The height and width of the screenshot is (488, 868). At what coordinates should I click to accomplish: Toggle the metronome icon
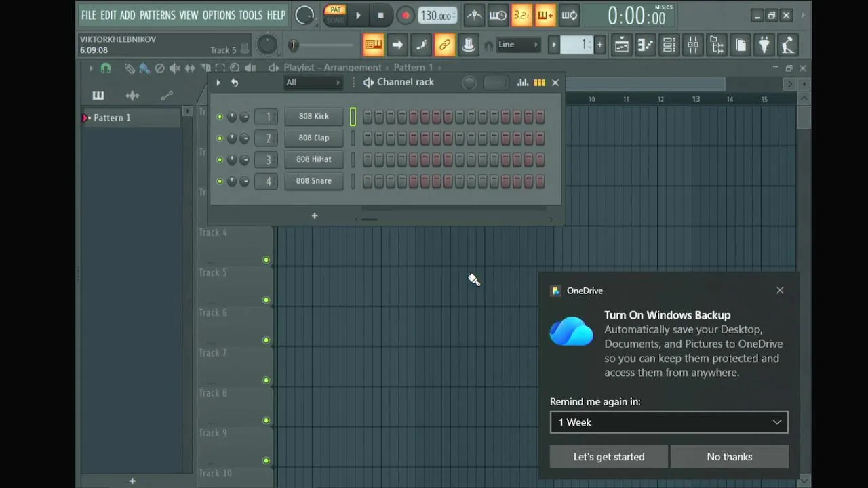(475, 15)
